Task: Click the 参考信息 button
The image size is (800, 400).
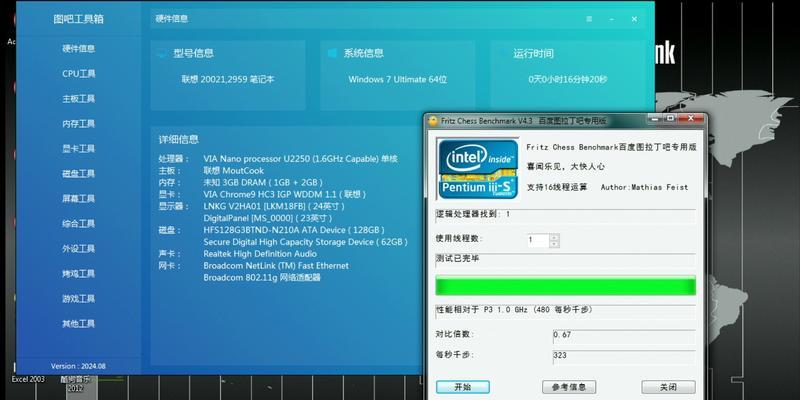Action: (569, 387)
